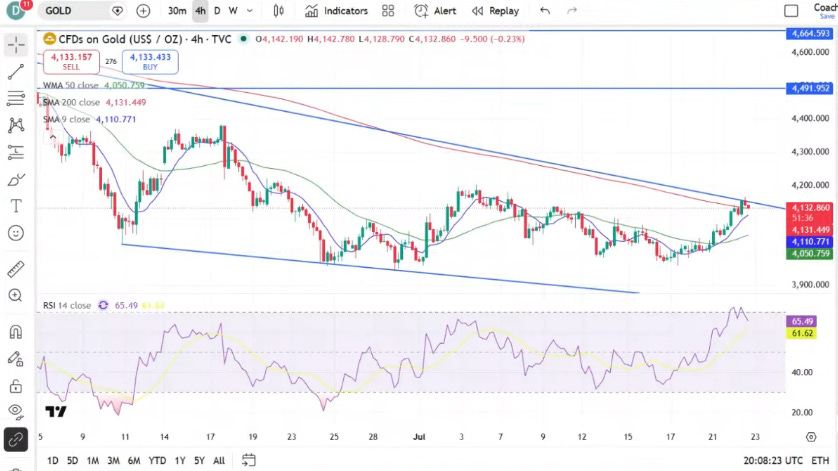Click the RSI value label 65.49
The height and width of the screenshot is (471, 838).
pyautogui.click(x=802, y=321)
